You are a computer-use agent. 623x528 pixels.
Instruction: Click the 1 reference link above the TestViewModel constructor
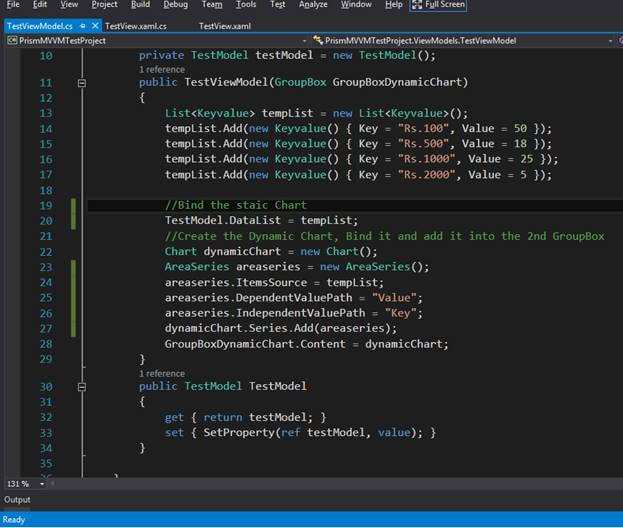162,70
